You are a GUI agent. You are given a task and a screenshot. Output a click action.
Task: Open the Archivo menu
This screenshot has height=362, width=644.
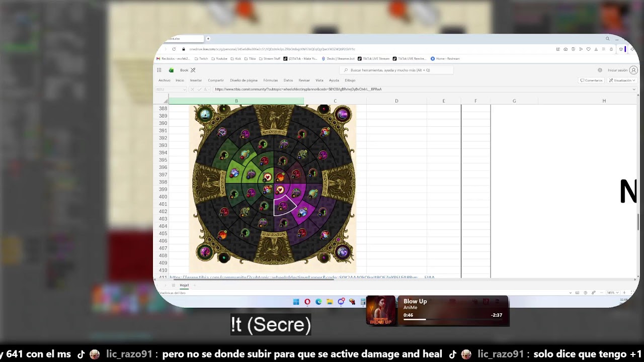click(164, 80)
